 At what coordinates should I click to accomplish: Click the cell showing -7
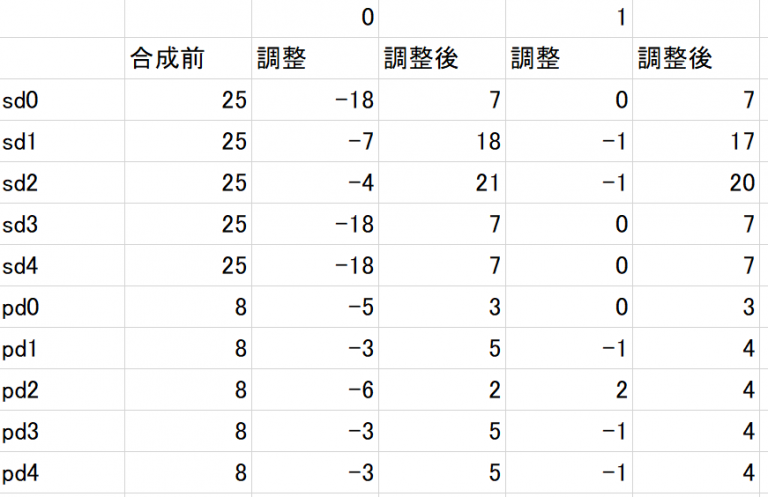pyautogui.click(x=315, y=142)
